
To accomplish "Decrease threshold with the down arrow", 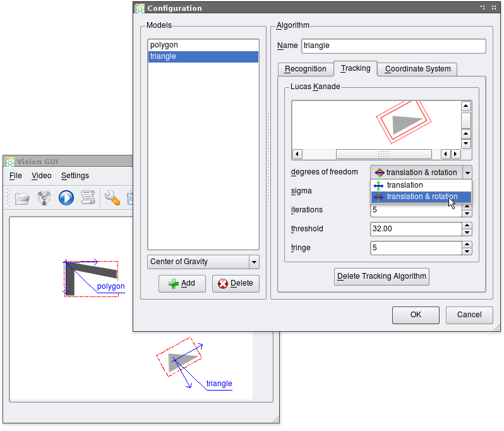I will pyautogui.click(x=467, y=233).
